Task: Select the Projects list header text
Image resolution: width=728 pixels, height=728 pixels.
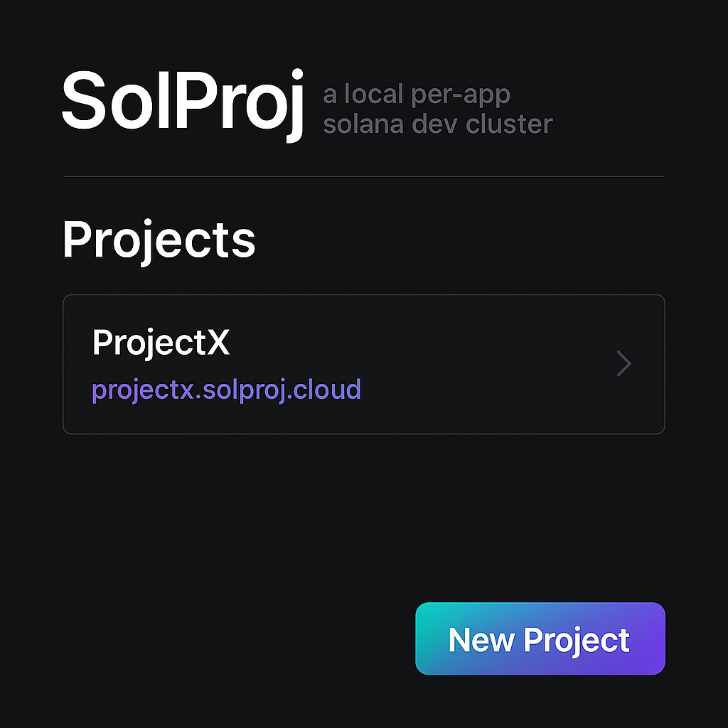Action: 159,240
